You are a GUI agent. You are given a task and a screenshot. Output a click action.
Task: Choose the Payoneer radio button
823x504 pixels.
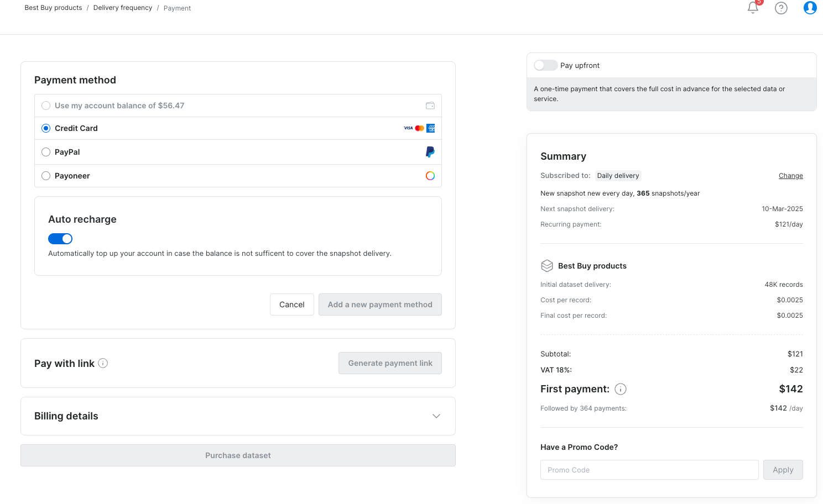pyautogui.click(x=46, y=176)
